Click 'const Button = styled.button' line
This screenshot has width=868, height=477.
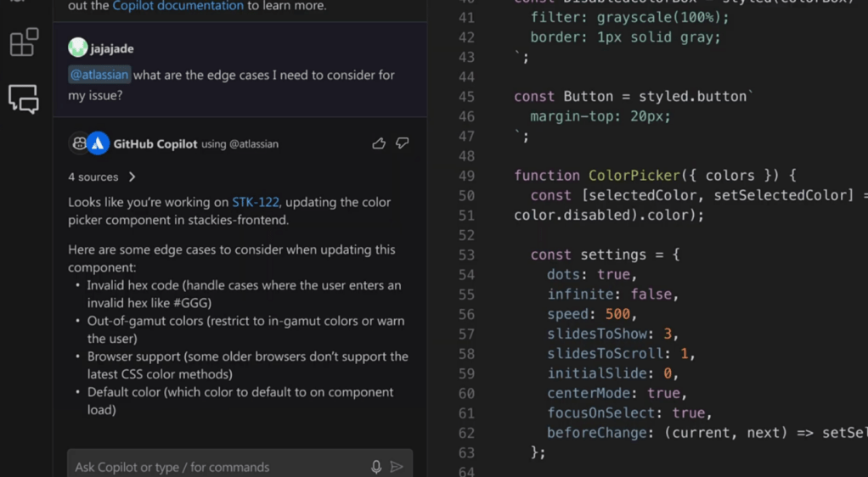633,97
